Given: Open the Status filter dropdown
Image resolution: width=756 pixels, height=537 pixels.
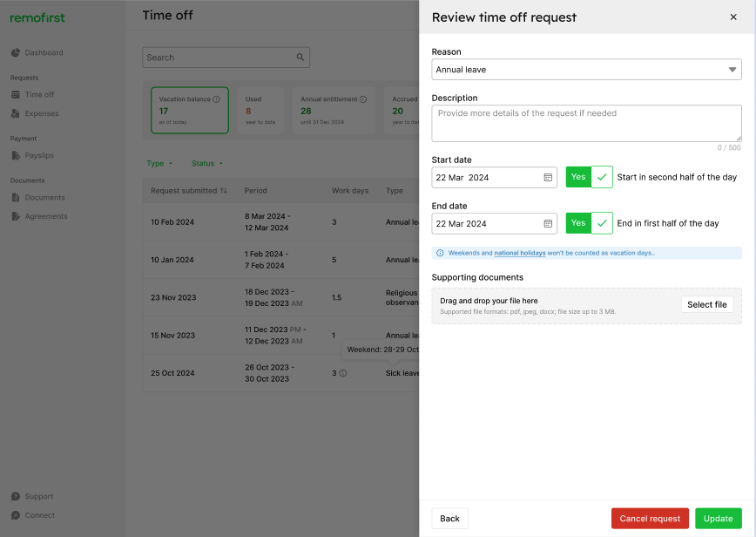Looking at the screenshot, I should point(206,164).
